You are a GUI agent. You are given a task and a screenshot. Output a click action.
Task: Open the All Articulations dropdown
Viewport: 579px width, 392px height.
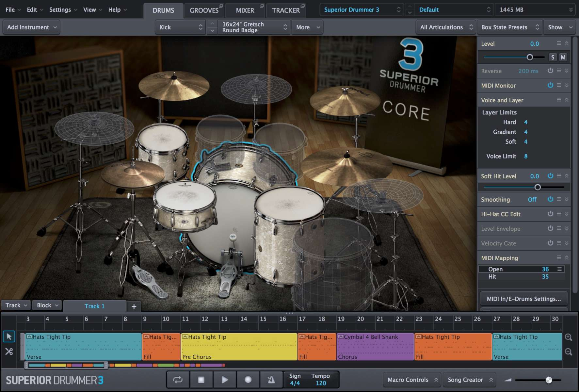click(x=445, y=27)
